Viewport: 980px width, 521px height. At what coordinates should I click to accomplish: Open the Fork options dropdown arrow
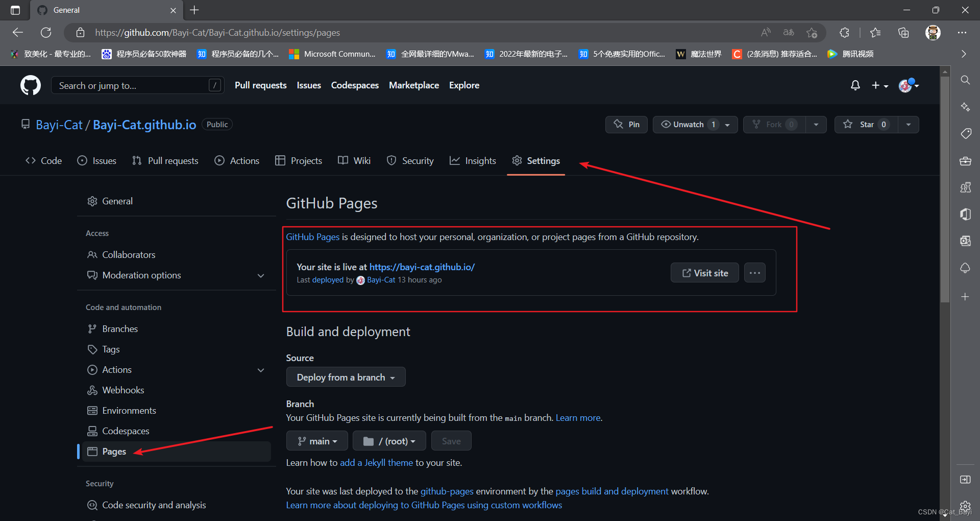click(x=816, y=125)
